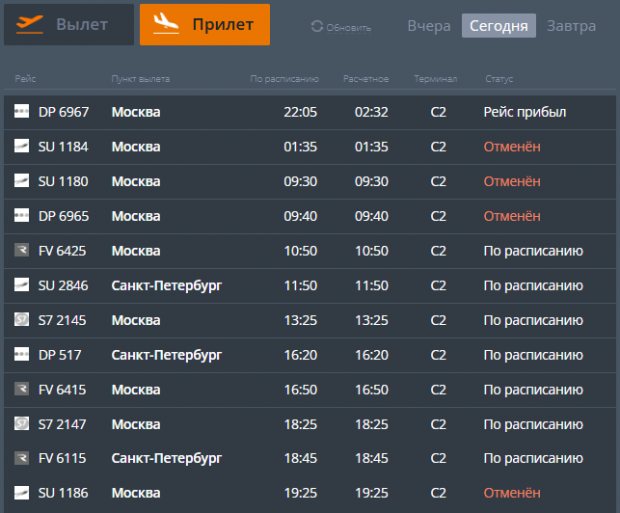Click scheduled time 13:25 for S7 2145
This screenshot has width=620, height=513.
(x=301, y=320)
